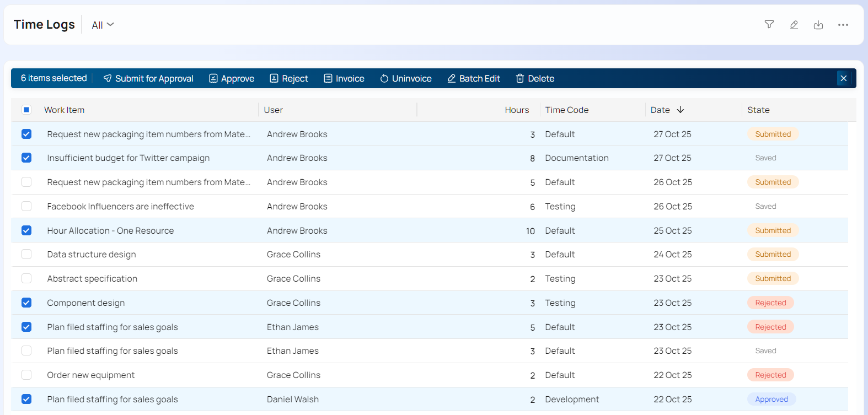The height and width of the screenshot is (415, 868).
Task: Reject the selected time logs
Action: (288, 78)
